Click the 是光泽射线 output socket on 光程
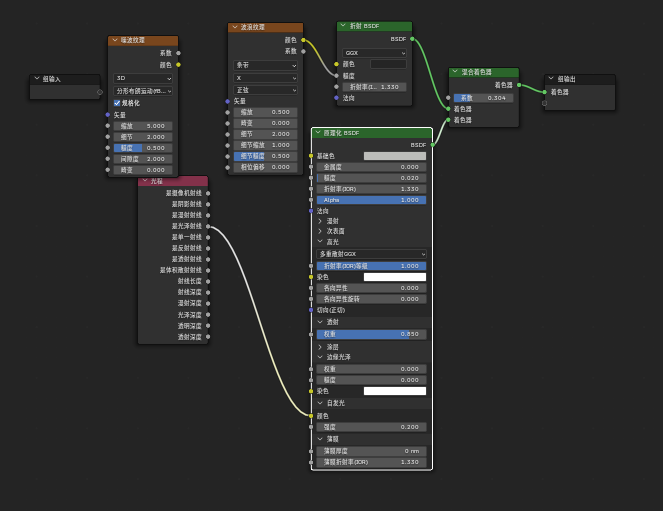 [208, 226]
